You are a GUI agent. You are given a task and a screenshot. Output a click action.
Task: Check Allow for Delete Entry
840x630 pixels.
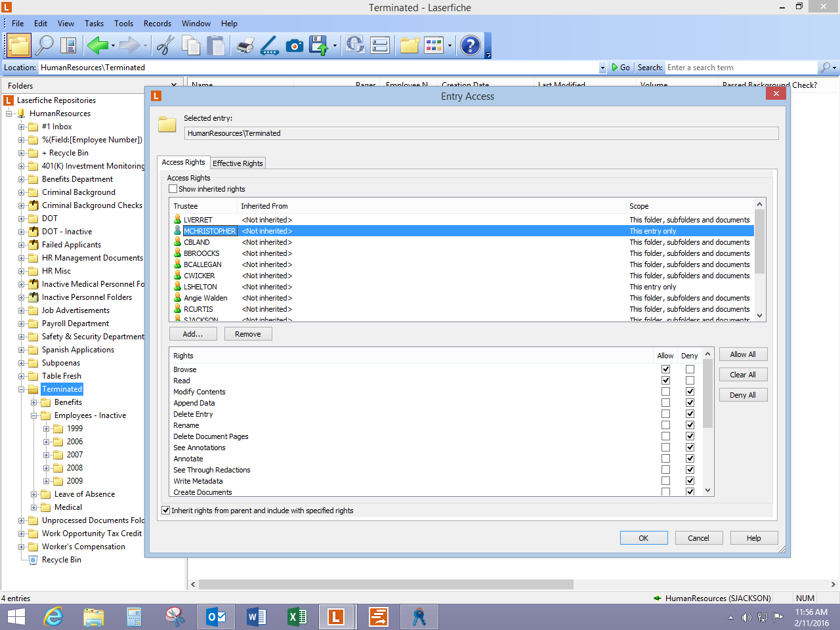tap(665, 414)
